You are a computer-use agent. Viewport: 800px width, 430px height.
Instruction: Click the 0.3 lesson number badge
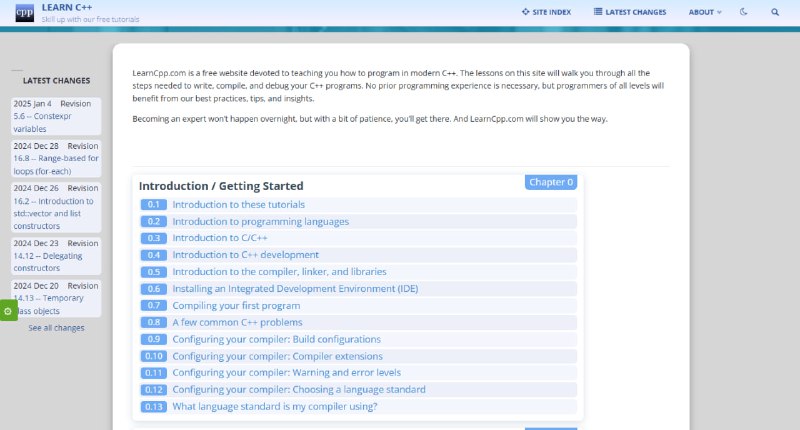(x=154, y=238)
